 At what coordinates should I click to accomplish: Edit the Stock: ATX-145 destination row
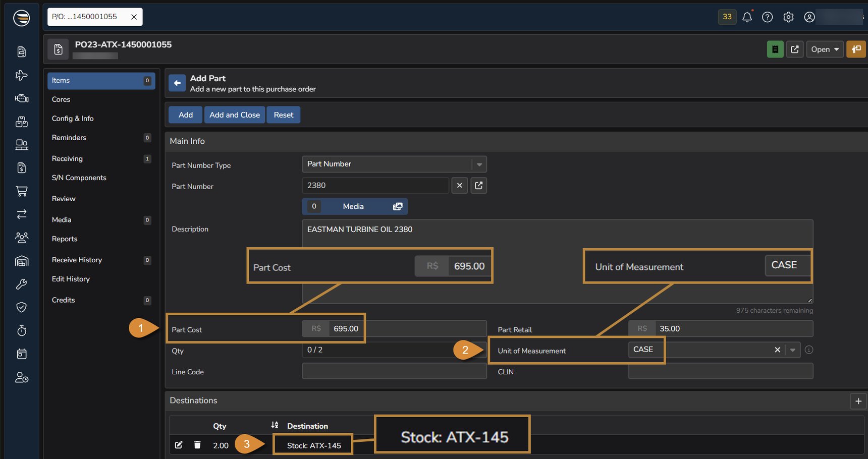pyautogui.click(x=179, y=445)
